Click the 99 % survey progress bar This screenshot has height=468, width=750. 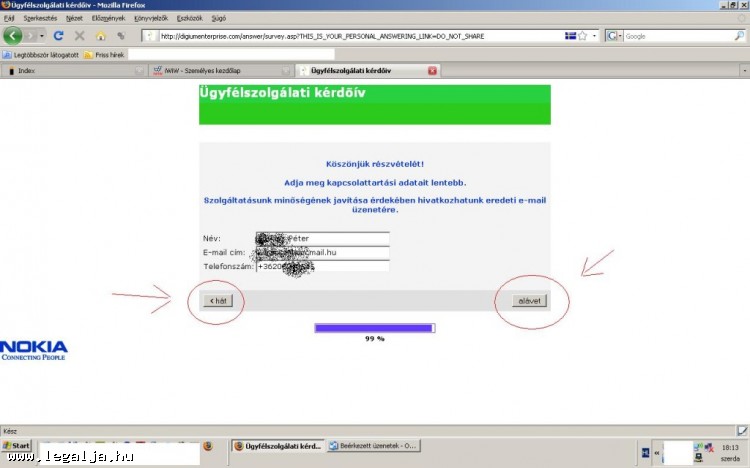(374, 327)
